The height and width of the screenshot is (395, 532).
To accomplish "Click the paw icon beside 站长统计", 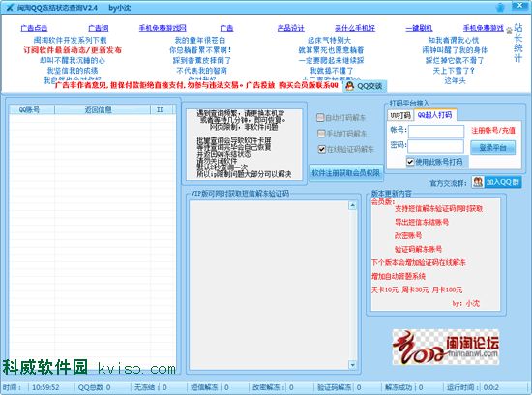I will coord(509,30).
